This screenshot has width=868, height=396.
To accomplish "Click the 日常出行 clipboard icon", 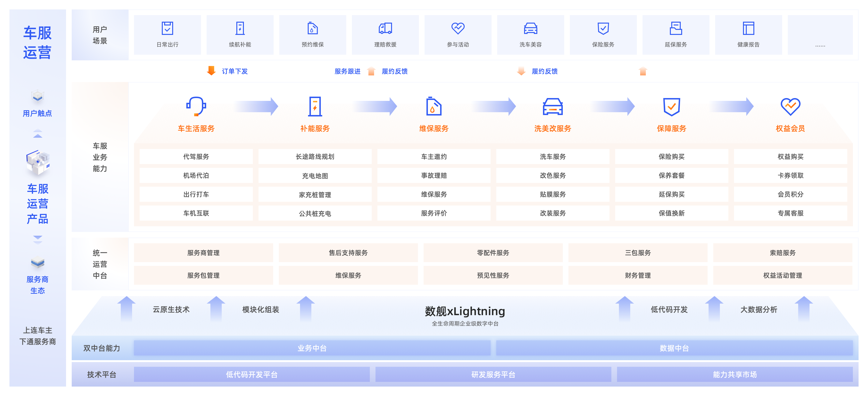I will (x=167, y=28).
